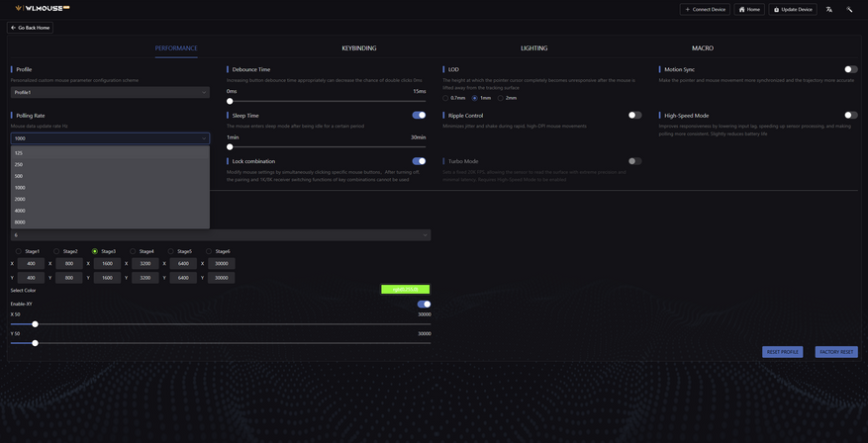Switch to the KEYBINDING tab
868x443 pixels.
click(x=358, y=48)
